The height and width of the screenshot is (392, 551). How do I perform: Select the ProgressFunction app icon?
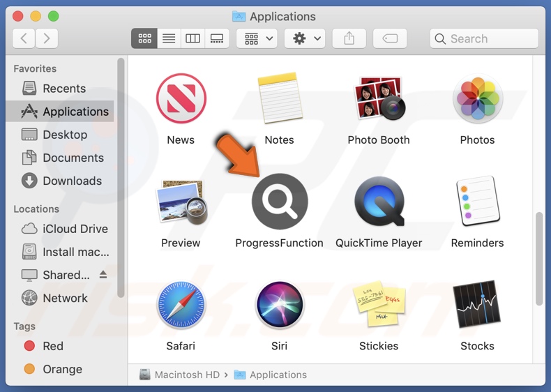[280, 202]
